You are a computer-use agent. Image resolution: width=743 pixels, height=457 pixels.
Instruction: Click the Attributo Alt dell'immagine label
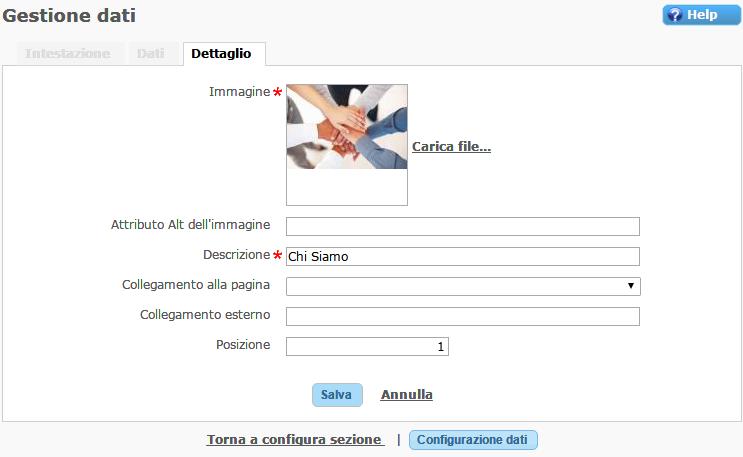pos(190,226)
